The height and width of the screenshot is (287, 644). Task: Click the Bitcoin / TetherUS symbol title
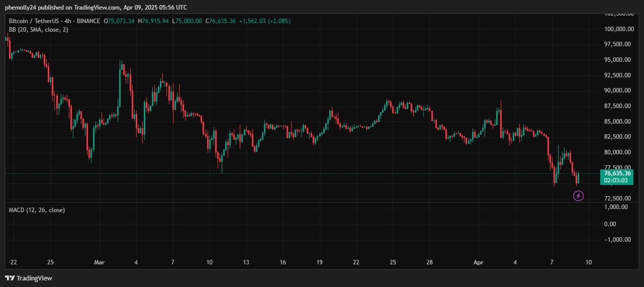32,21
